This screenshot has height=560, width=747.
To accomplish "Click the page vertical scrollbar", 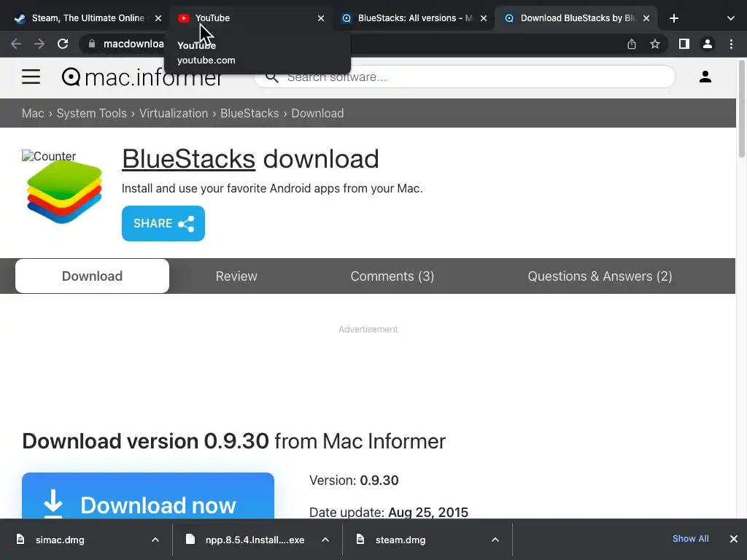I will [741, 109].
